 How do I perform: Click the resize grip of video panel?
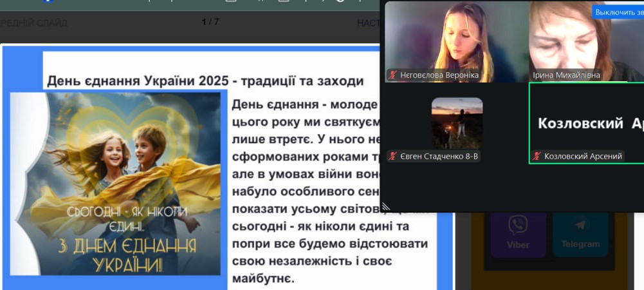tap(386, 207)
